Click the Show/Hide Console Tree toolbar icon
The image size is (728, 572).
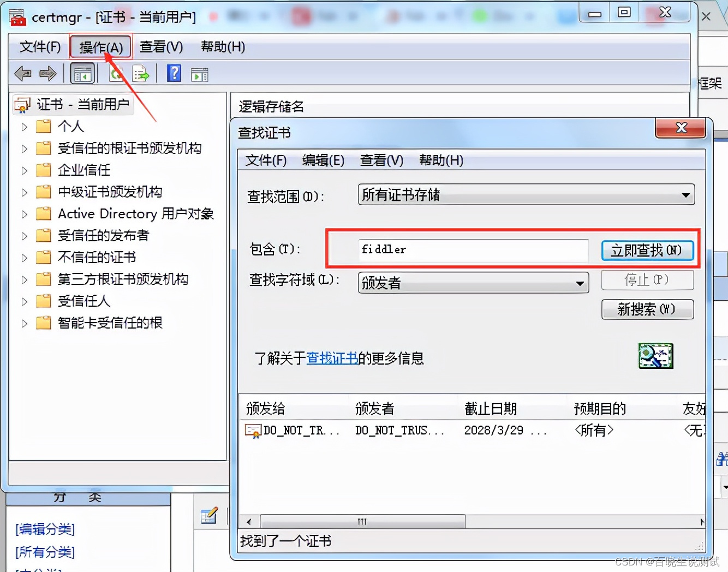(x=82, y=73)
